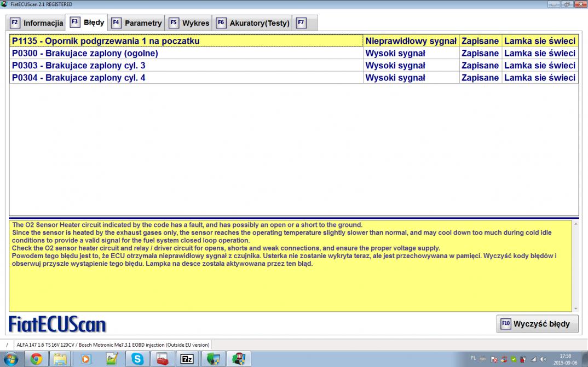Open Action Center flag tray icon
The height and width of the screenshot is (367, 588).
[x=494, y=359]
